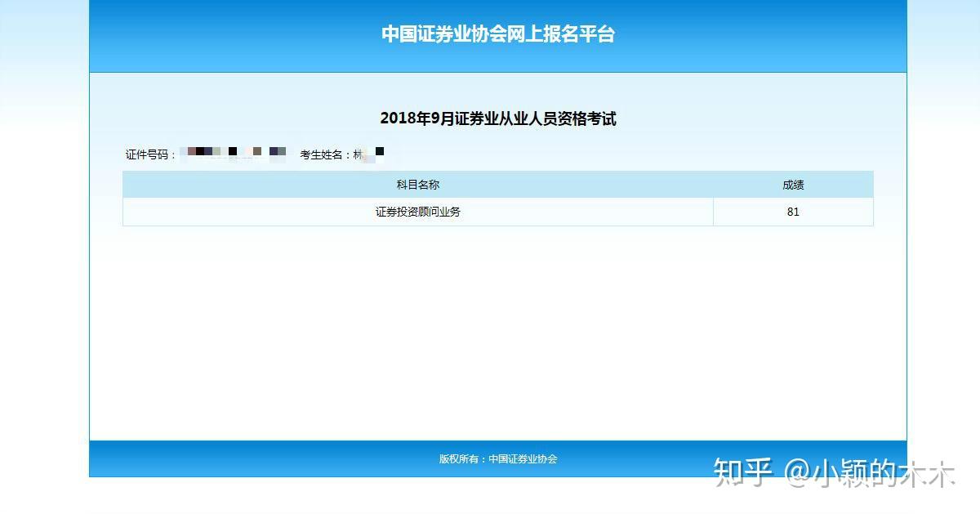The height and width of the screenshot is (514, 980).
Task: Select the 证券投资顾问业务 subject cell
Action: [x=418, y=212]
